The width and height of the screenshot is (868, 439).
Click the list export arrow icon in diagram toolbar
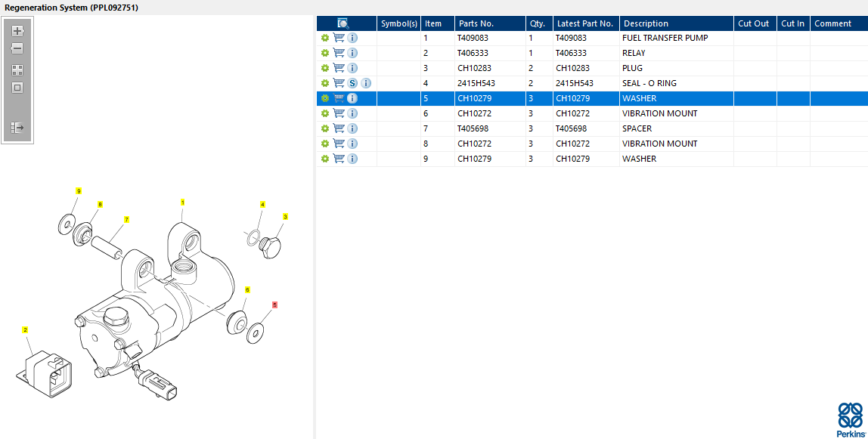[17, 128]
